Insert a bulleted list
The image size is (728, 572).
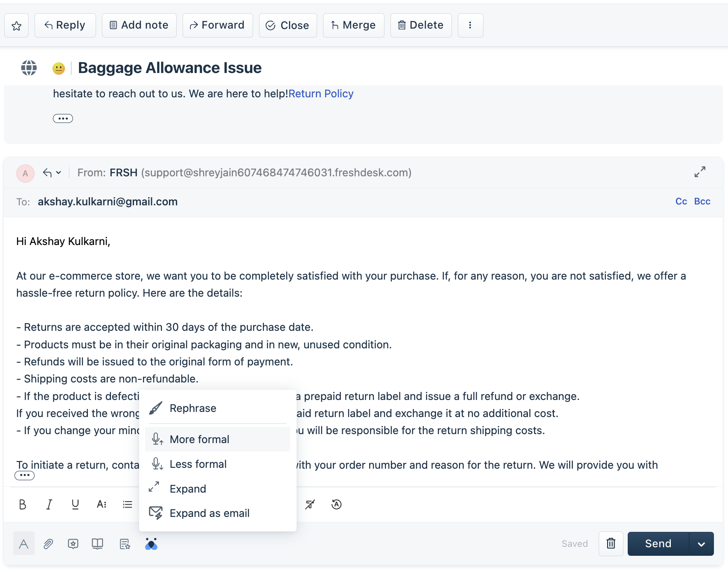pos(128,505)
